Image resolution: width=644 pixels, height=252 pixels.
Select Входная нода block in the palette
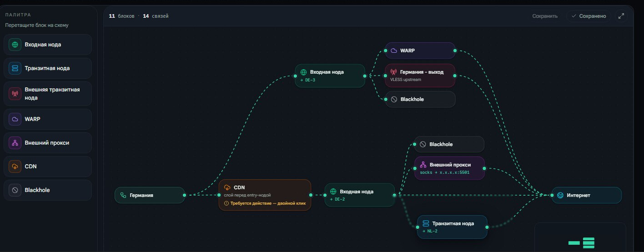tap(48, 45)
